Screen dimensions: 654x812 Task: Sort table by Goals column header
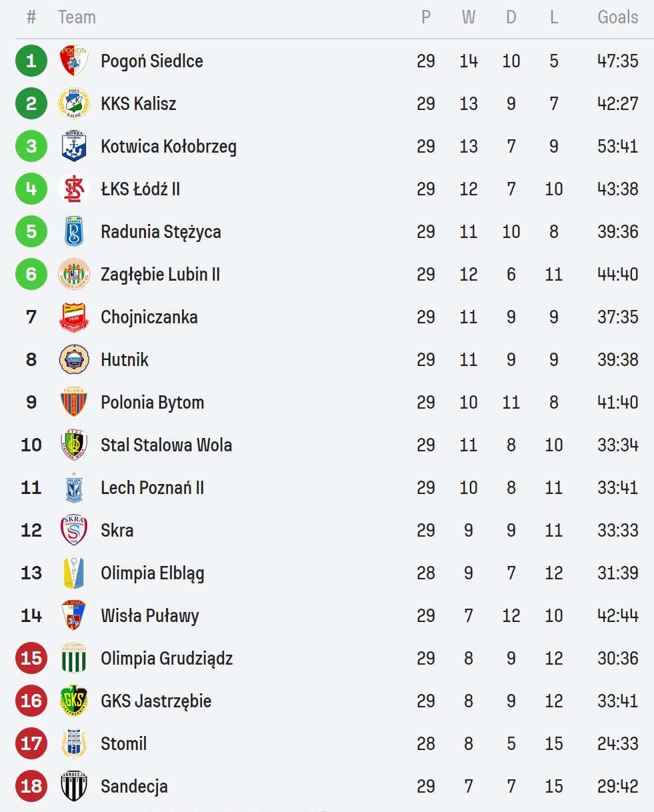click(x=617, y=17)
